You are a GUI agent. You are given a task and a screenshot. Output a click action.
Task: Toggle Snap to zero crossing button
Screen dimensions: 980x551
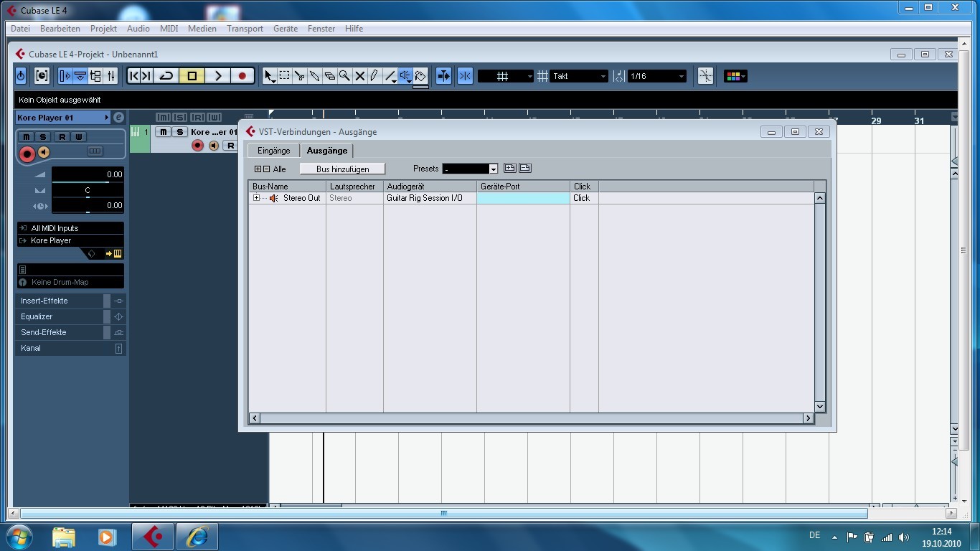point(705,76)
